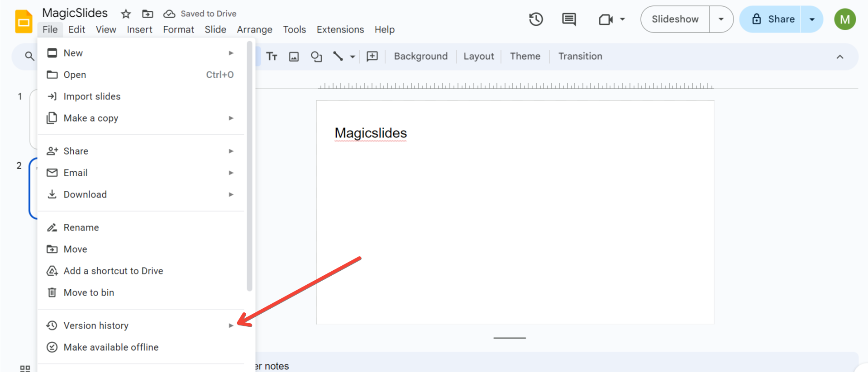
Task: Open Google Slides home logo
Action: [x=24, y=21]
